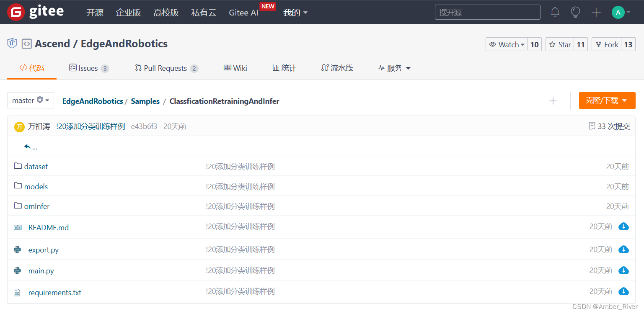Open latest commit message !20添加分类训练样例 in header
This screenshot has width=644, height=314.
point(91,126)
